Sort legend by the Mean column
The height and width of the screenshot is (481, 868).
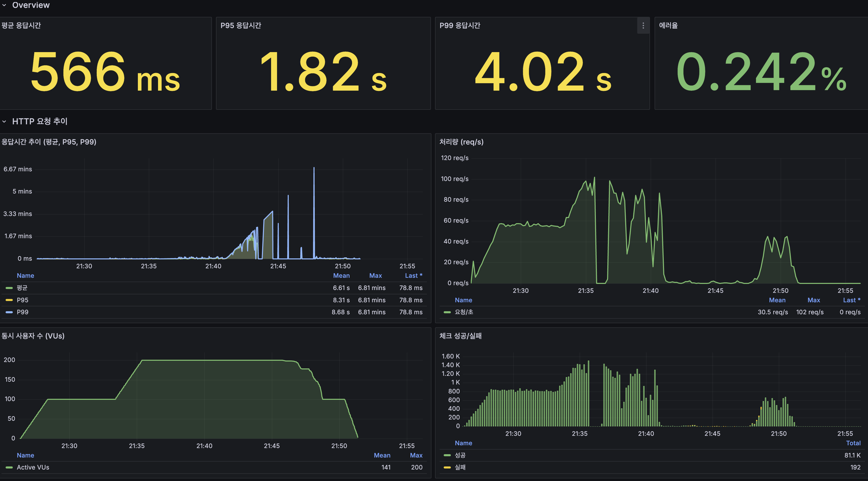coord(341,275)
